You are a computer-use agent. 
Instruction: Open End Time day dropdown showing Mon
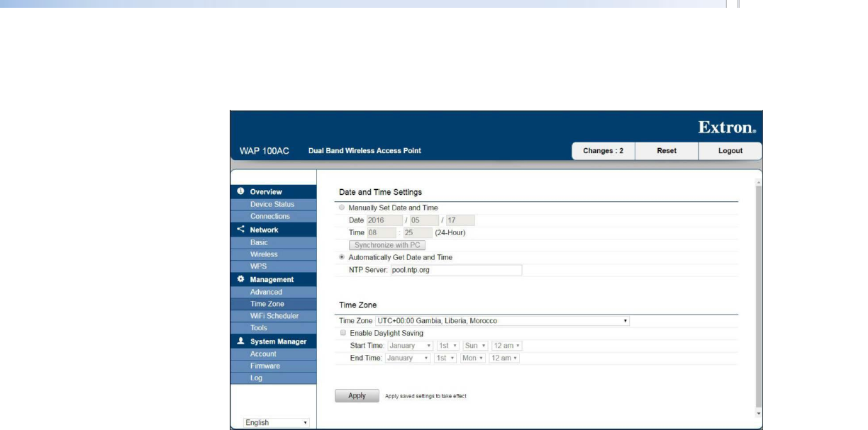coord(473,358)
